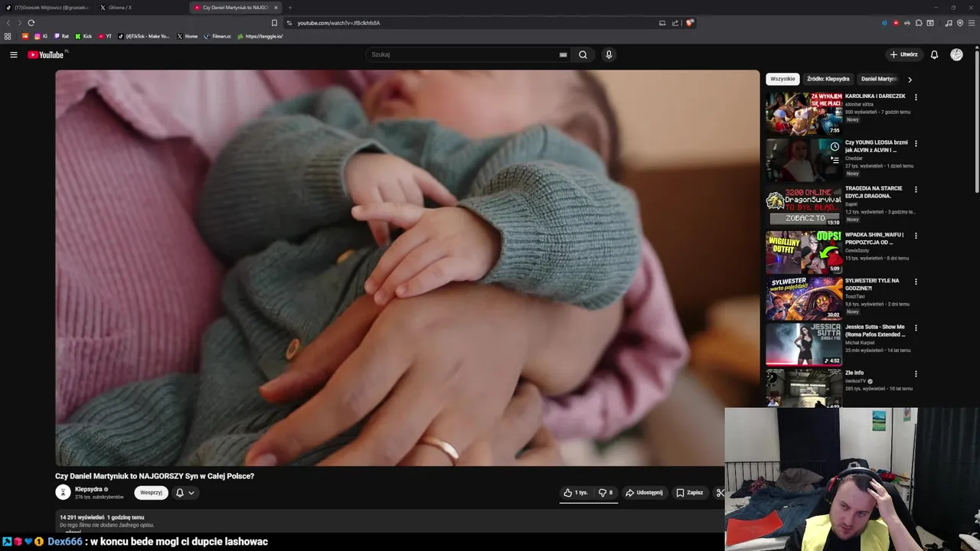Open the account avatar menu
This screenshot has height=551, width=980.
956,54
